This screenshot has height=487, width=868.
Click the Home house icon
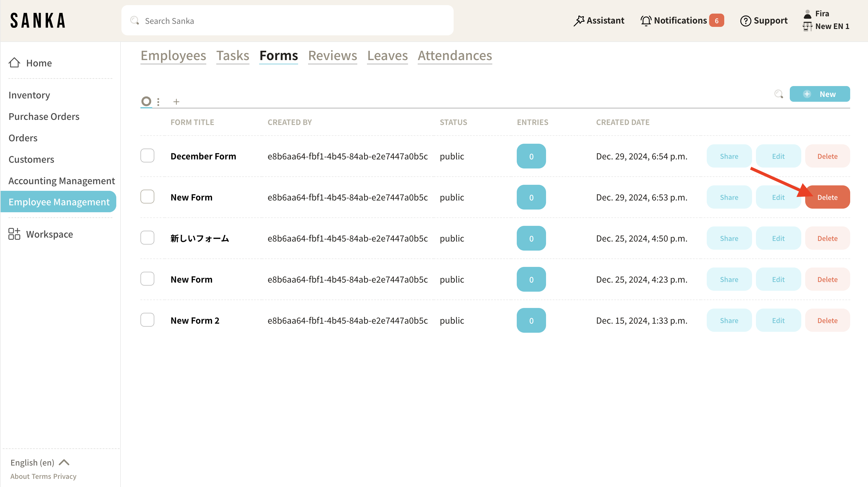14,62
